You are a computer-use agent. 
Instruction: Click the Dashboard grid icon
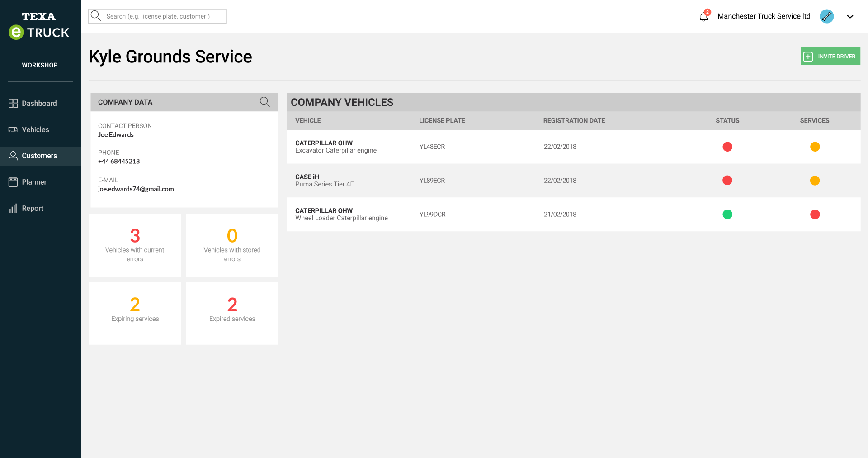[13, 103]
